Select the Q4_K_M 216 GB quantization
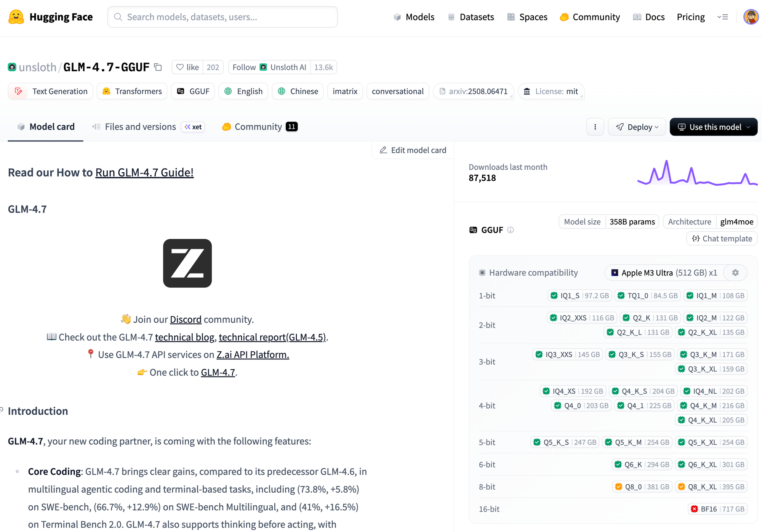 point(712,405)
